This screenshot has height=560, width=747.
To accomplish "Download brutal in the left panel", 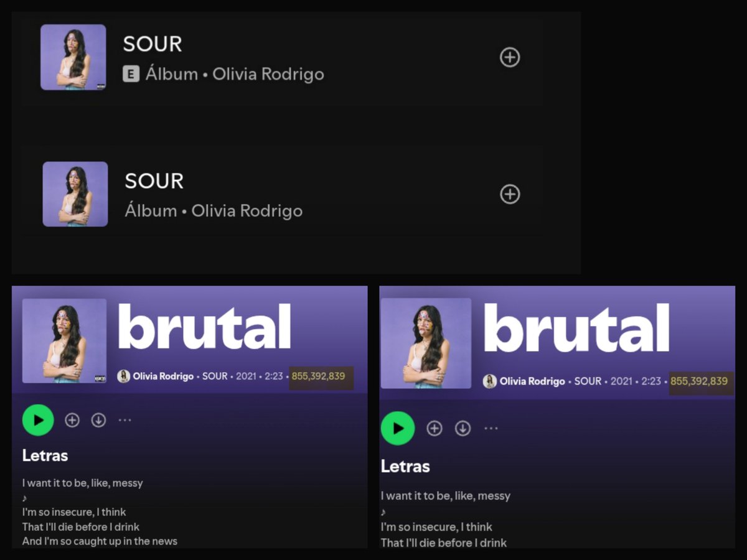I will [x=98, y=420].
